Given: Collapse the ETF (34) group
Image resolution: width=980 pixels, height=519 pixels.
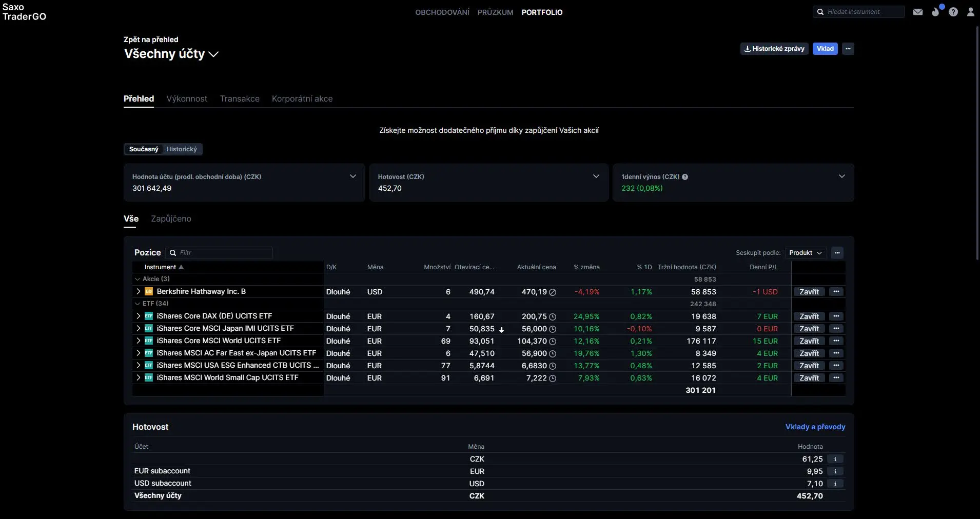Looking at the screenshot, I should [138, 304].
